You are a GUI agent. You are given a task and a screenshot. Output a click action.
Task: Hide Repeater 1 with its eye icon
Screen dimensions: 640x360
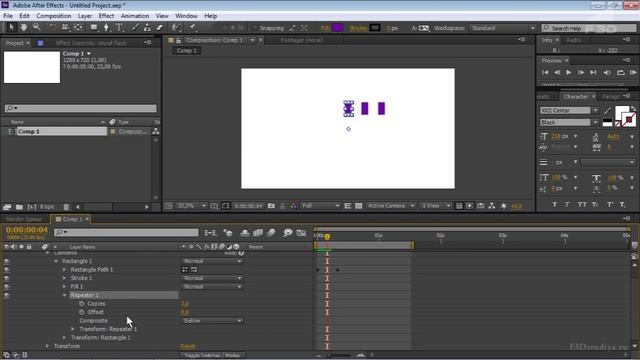tap(7, 295)
